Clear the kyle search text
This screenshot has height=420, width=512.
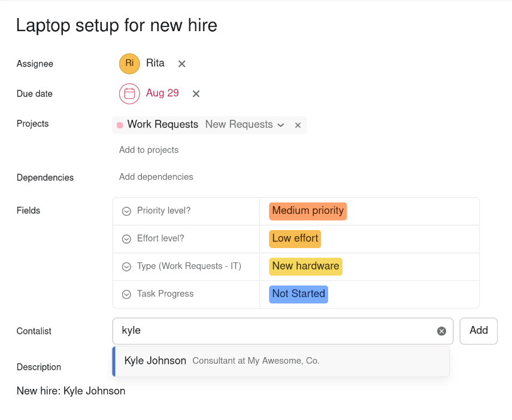[441, 331]
